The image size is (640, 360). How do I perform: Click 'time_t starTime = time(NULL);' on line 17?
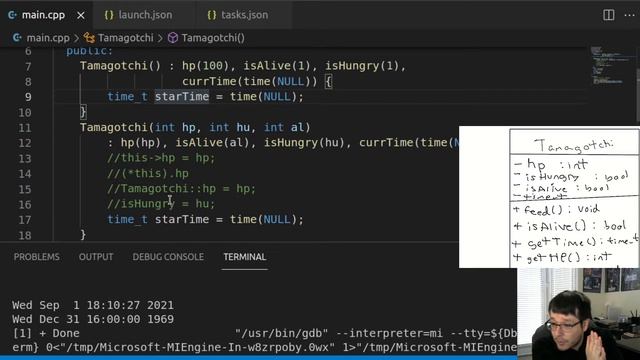click(x=205, y=220)
